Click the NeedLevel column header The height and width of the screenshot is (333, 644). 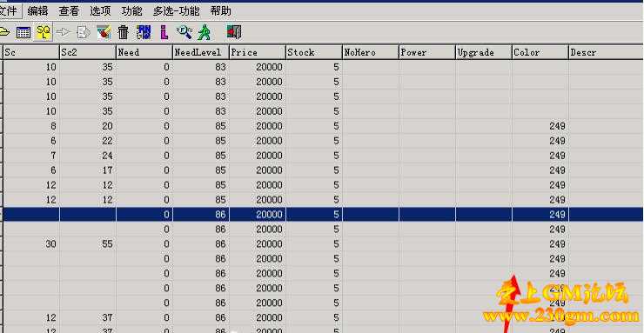point(201,52)
